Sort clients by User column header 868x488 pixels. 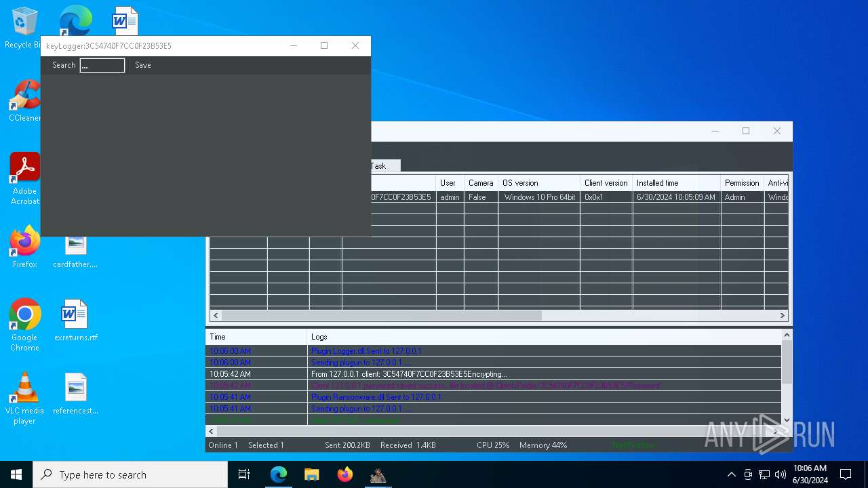point(450,183)
